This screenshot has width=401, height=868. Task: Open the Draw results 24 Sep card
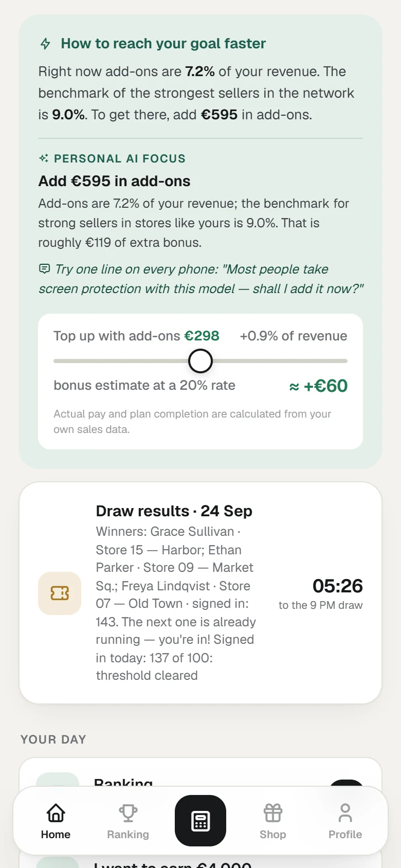(x=200, y=593)
